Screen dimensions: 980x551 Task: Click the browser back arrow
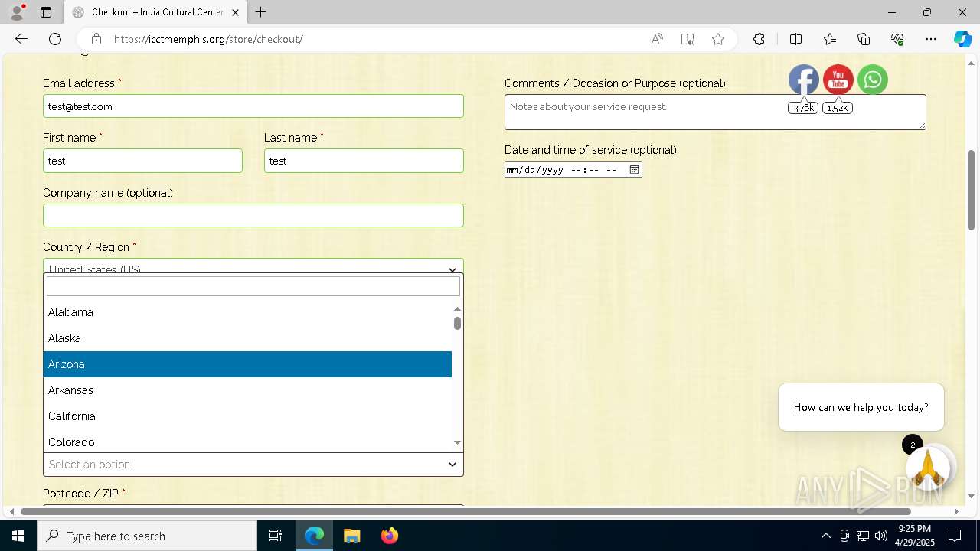click(x=21, y=39)
